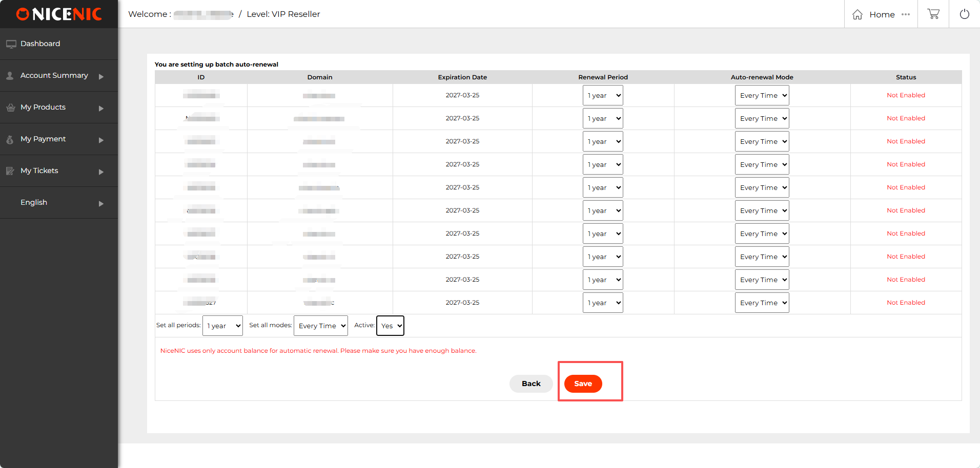
Task: Click the Status column header
Action: pos(906,77)
